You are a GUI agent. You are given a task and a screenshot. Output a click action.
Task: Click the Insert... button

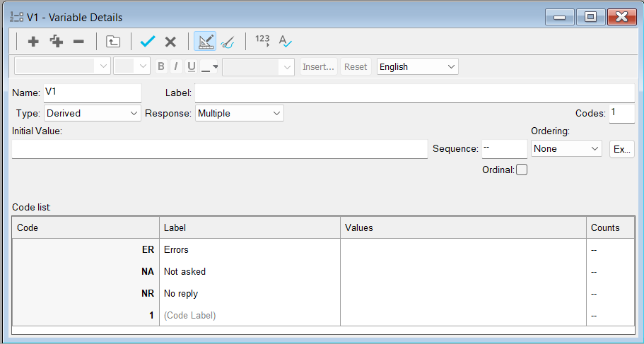click(x=319, y=66)
